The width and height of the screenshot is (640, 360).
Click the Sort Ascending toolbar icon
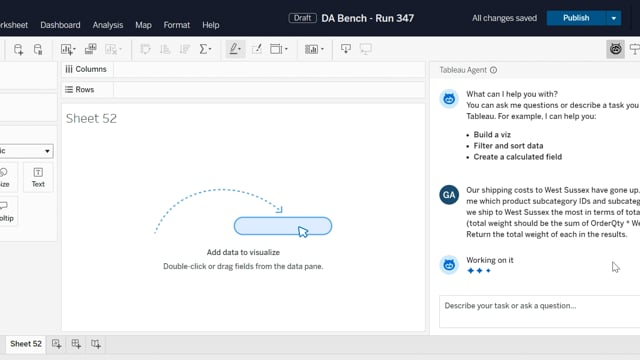point(165,49)
